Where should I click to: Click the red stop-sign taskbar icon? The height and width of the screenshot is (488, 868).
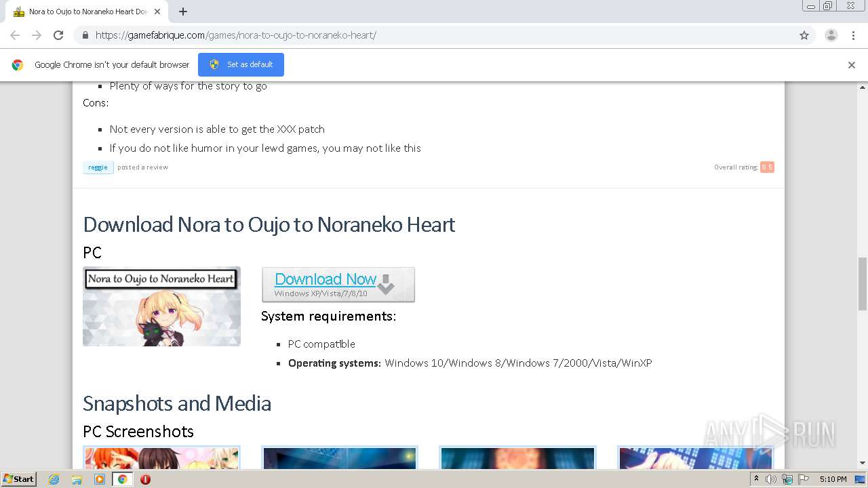[145, 479]
